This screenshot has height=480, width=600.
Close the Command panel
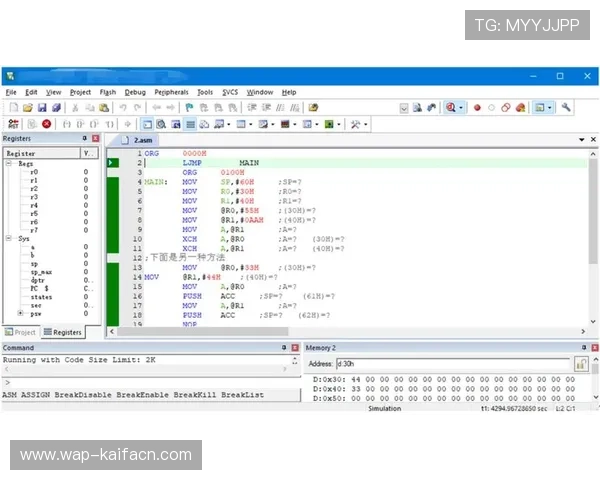(293, 347)
